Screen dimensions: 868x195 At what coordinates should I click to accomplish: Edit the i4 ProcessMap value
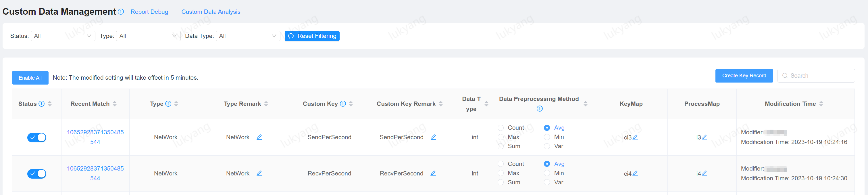[x=704, y=173]
